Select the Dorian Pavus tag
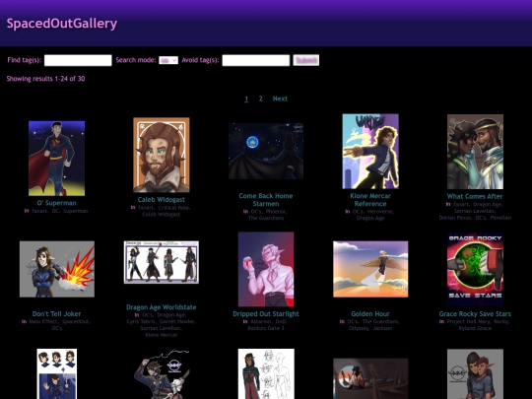Image resolution: width=532 pixels, height=399 pixels. click(x=455, y=218)
